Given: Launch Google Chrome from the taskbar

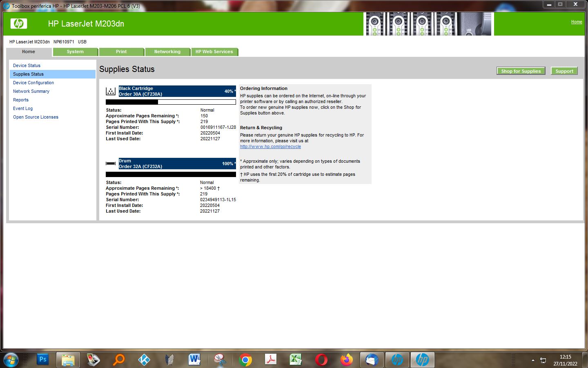Looking at the screenshot, I should click(245, 360).
